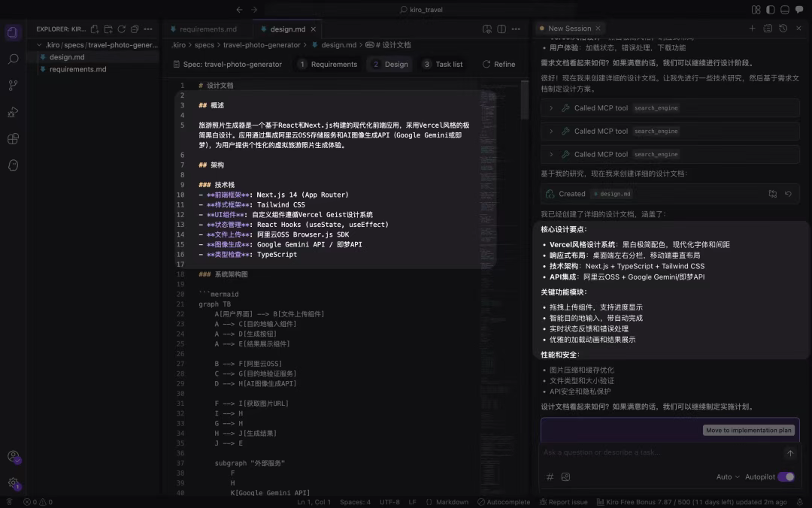The width and height of the screenshot is (812, 508).
Task: Click the send arrow in chat input
Action: [x=790, y=453]
